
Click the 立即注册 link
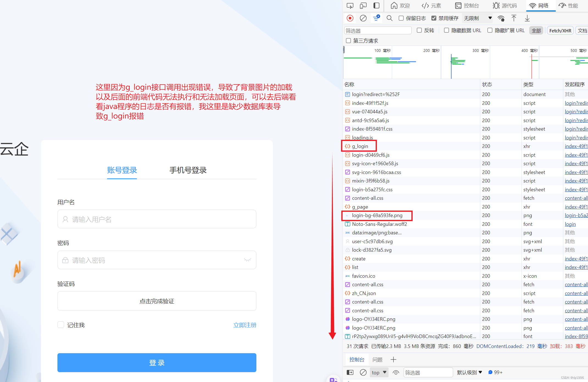(x=245, y=325)
